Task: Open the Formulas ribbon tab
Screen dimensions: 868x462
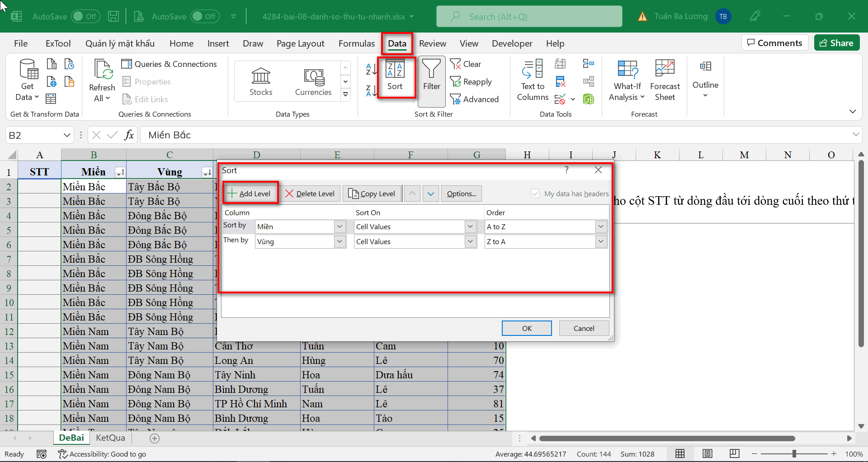Action: pos(356,43)
